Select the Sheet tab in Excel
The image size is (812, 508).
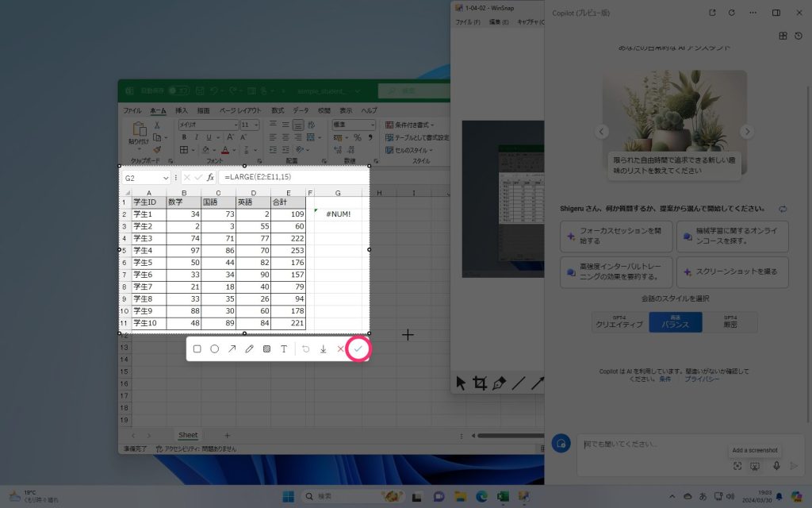tap(188, 436)
